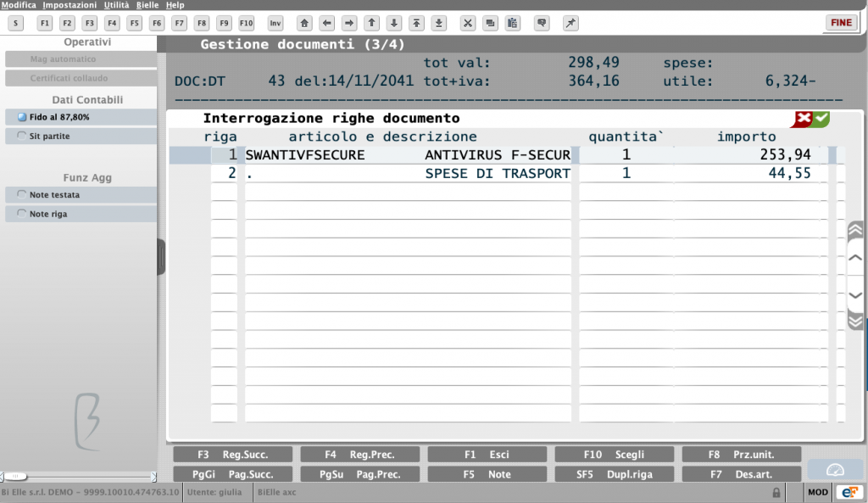Toggle Fido al 87,80% option
The height and width of the screenshot is (503, 868).
point(81,117)
